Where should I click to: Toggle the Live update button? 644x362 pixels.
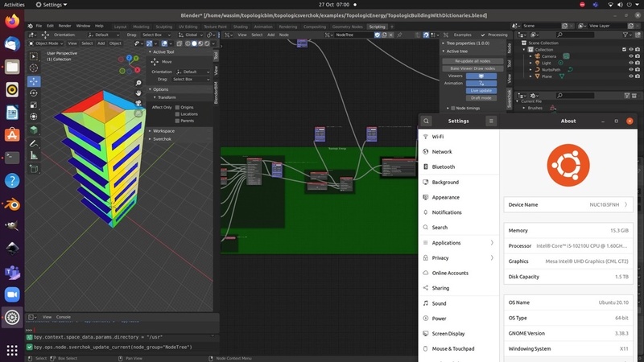481,91
